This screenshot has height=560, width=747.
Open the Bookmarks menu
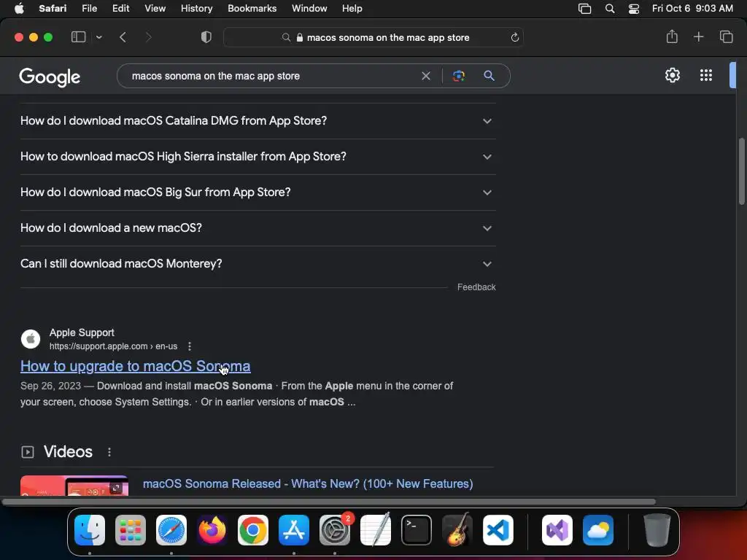point(252,9)
